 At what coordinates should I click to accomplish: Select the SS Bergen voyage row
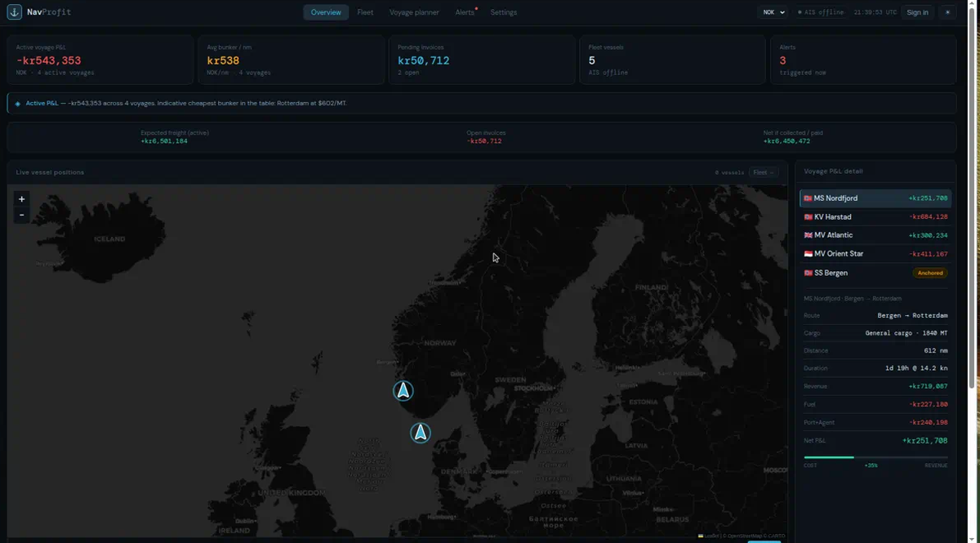875,273
